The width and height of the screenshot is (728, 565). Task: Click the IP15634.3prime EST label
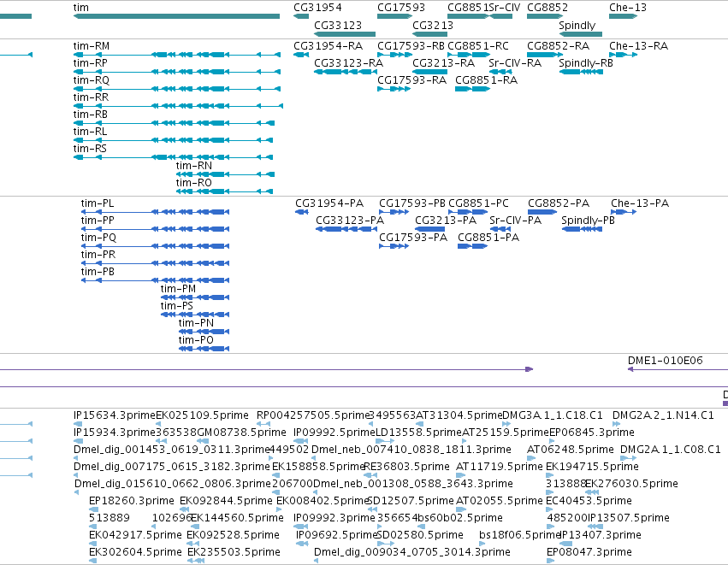tap(115, 415)
